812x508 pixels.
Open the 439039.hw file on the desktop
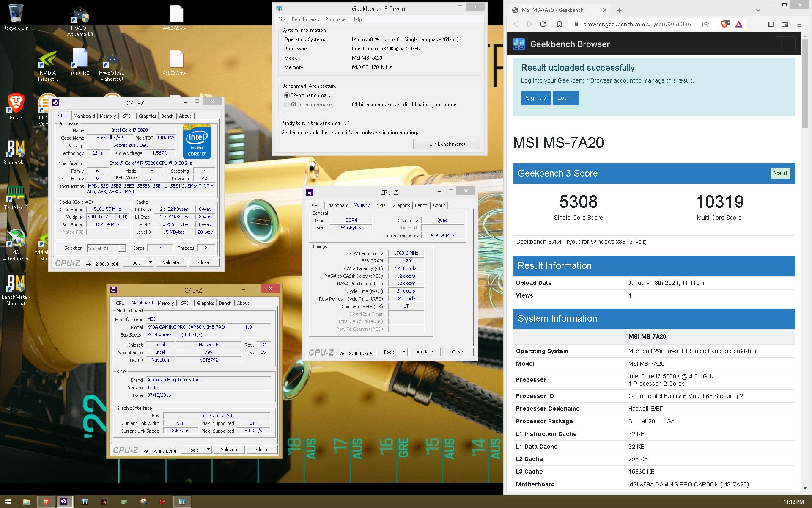(176, 63)
